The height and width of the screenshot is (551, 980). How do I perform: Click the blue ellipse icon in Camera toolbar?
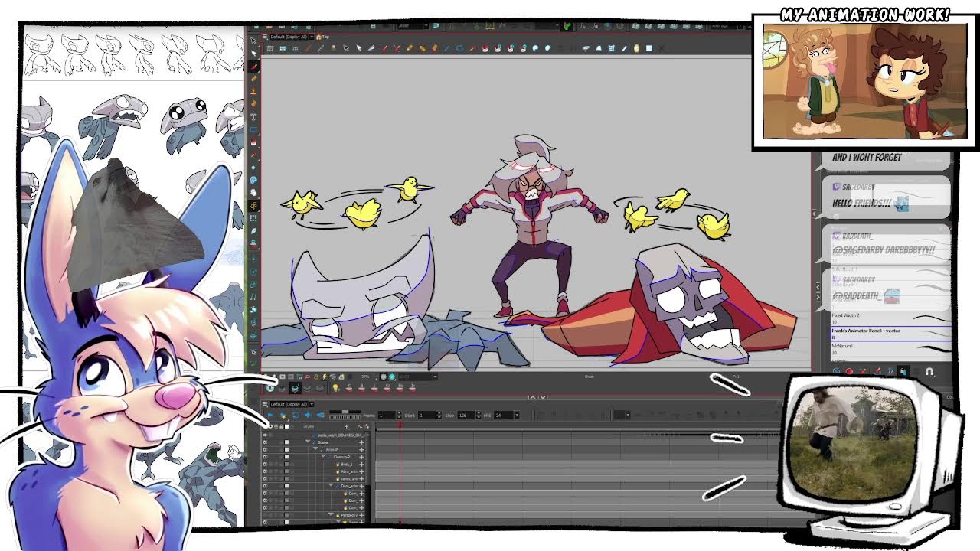(x=459, y=48)
